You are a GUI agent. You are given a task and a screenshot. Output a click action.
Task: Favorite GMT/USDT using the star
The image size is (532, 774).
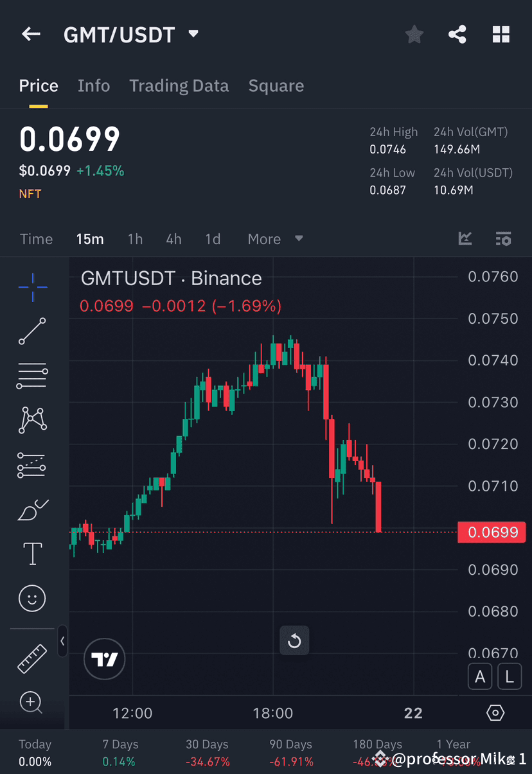pyautogui.click(x=414, y=34)
